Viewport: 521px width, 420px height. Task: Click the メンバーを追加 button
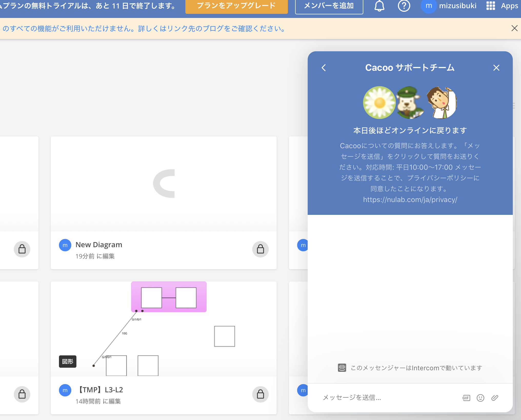tap(329, 6)
